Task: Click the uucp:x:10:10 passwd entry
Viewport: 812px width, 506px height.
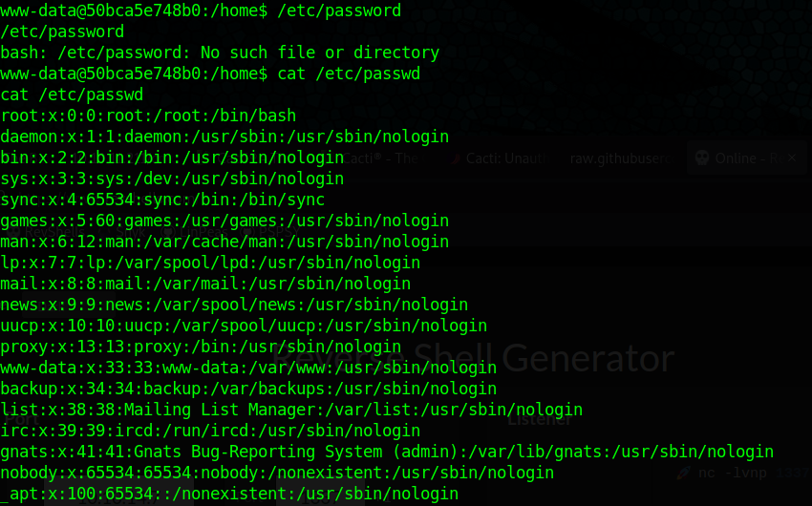Action: 244,326
